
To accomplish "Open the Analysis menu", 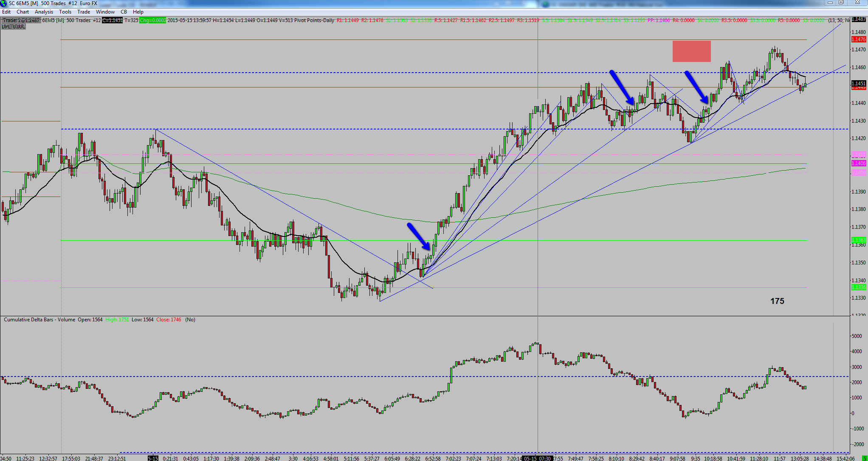I will pyautogui.click(x=44, y=12).
